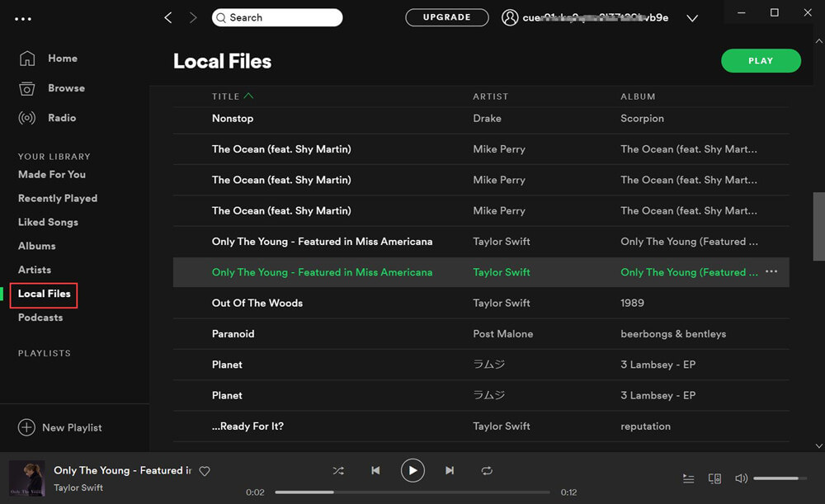Select Local Files in sidebar

point(45,294)
